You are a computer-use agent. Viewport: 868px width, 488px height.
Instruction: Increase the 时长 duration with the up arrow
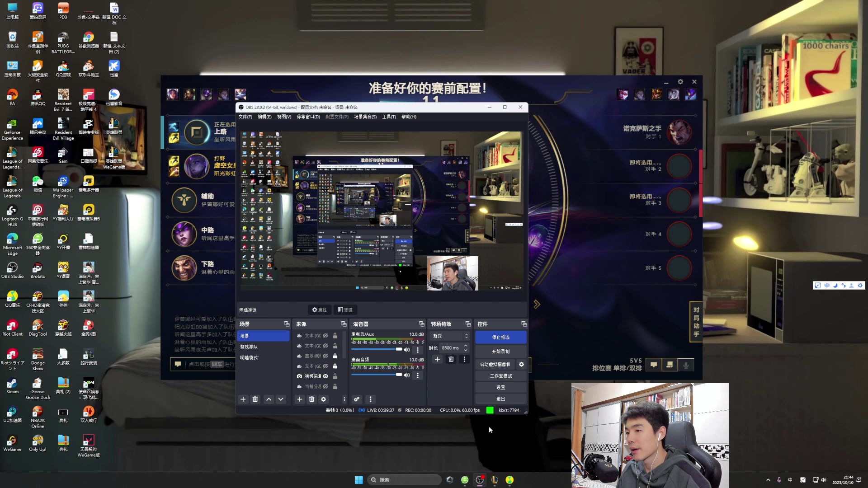466,346
